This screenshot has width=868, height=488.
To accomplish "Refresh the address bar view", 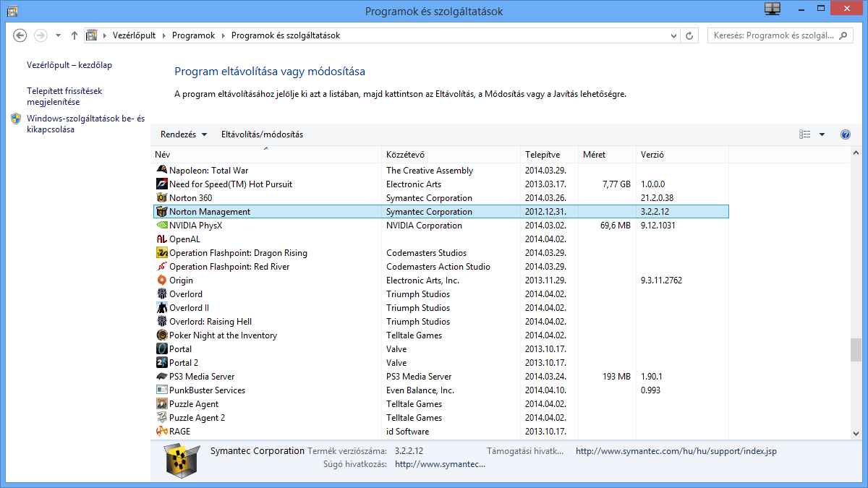I will [690, 35].
